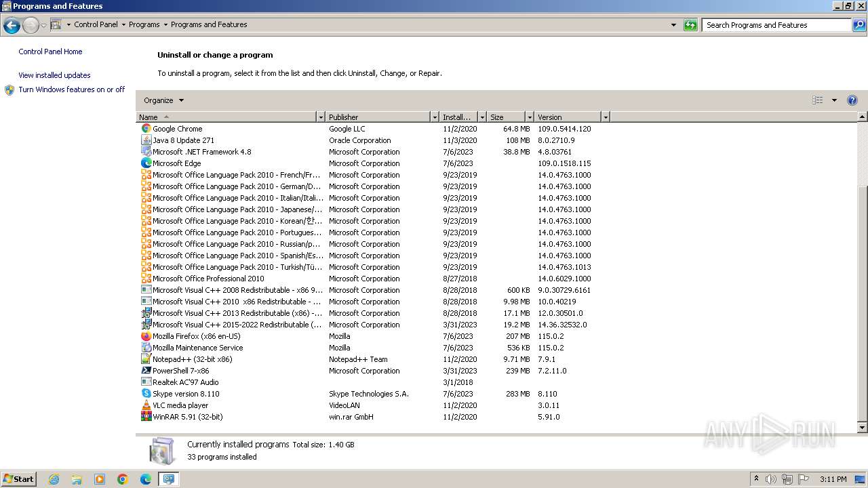
Task: Click the 239 MB size cell
Action: click(x=518, y=371)
